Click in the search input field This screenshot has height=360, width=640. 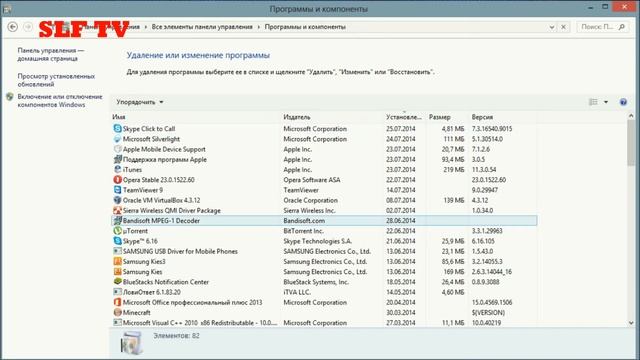point(598,27)
